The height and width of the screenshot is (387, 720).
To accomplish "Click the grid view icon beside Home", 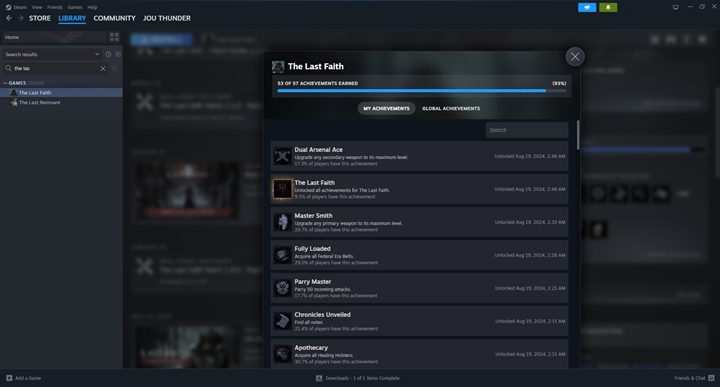I will click(x=114, y=37).
